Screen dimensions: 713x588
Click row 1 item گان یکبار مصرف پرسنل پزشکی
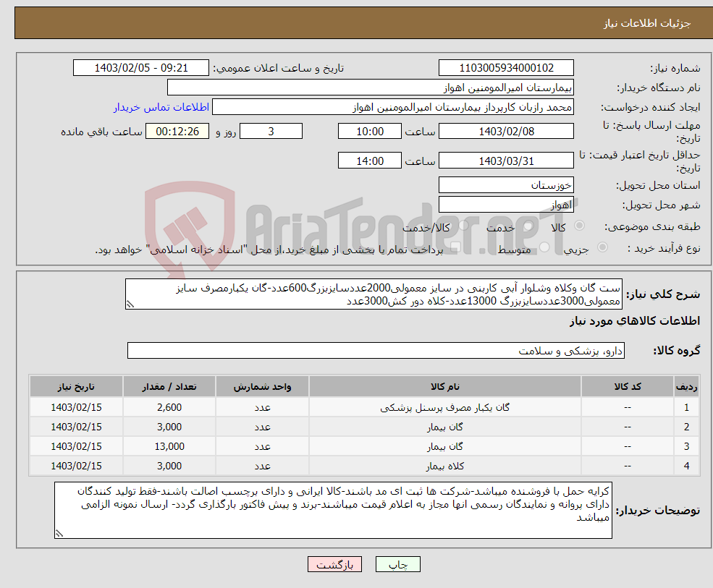pos(444,408)
